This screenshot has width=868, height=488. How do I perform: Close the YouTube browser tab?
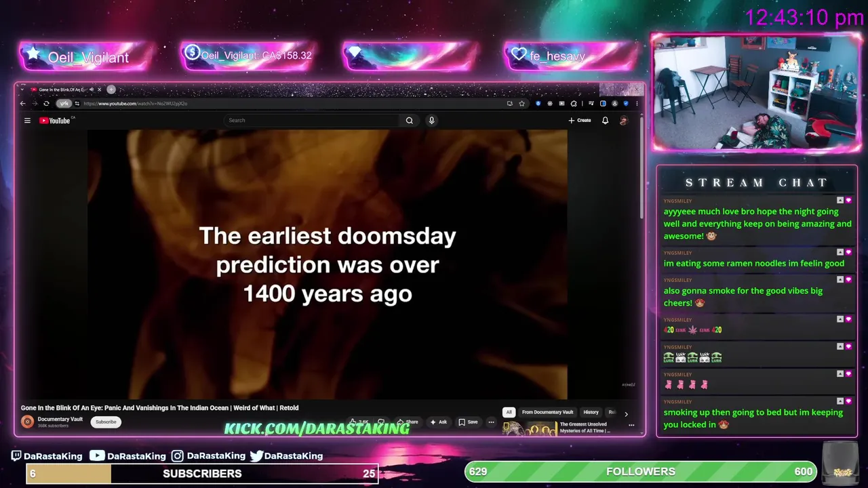(x=99, y=89)
